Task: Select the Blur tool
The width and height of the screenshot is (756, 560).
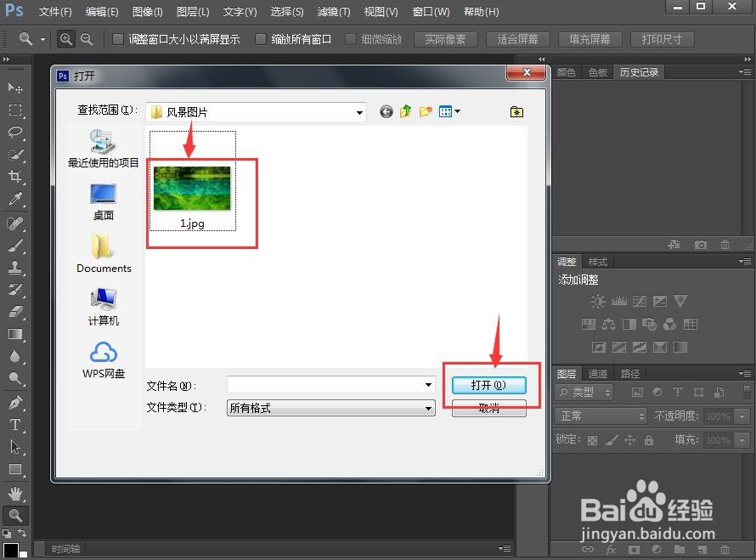Action: tap(15, 356)
